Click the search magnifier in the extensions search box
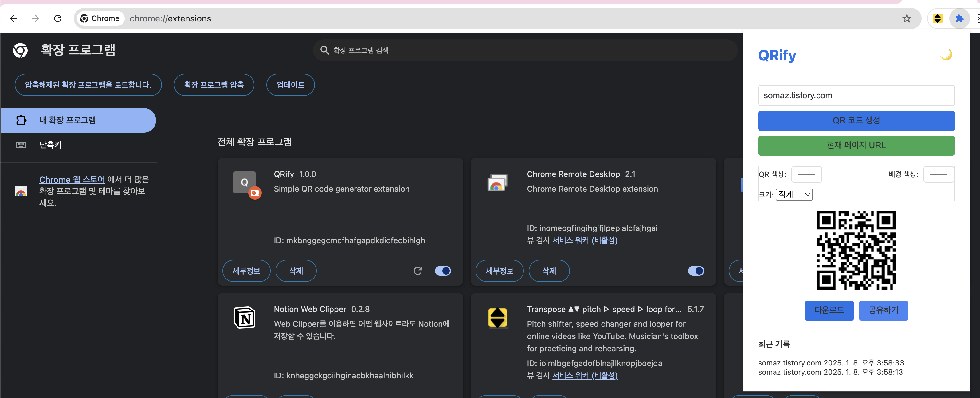The height and width of the screenshot is (398, 980). point(324,50)
